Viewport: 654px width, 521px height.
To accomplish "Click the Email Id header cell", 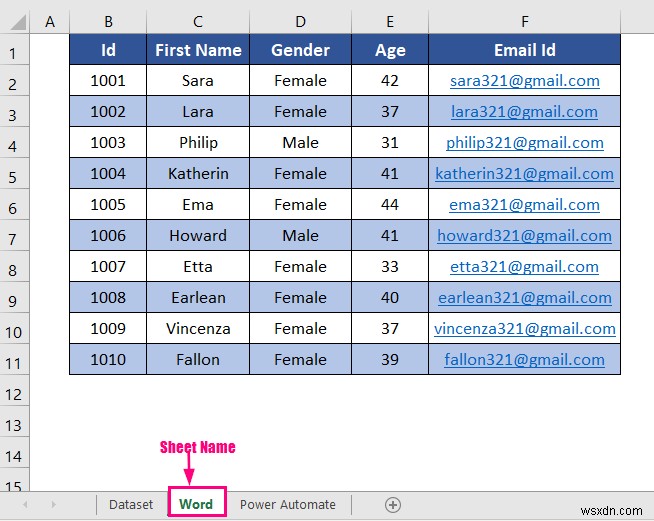I will [x=524, y=50].
